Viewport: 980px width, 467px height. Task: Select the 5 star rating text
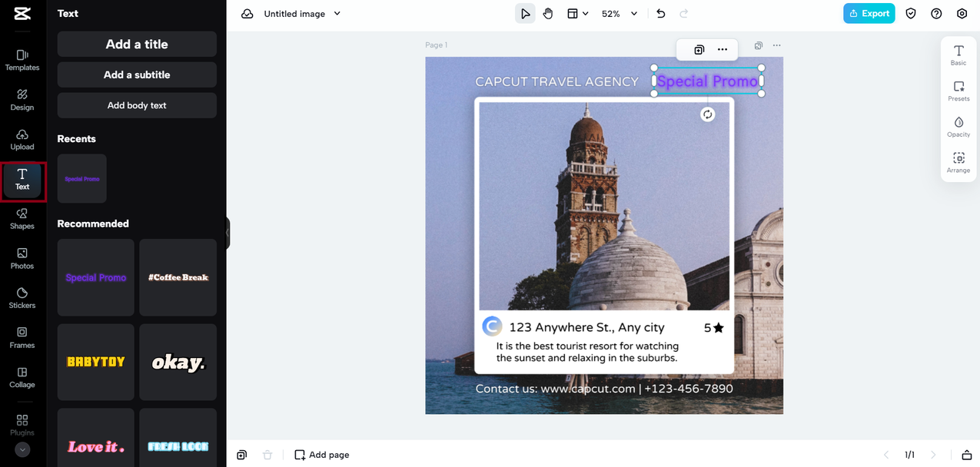(714, 328)
